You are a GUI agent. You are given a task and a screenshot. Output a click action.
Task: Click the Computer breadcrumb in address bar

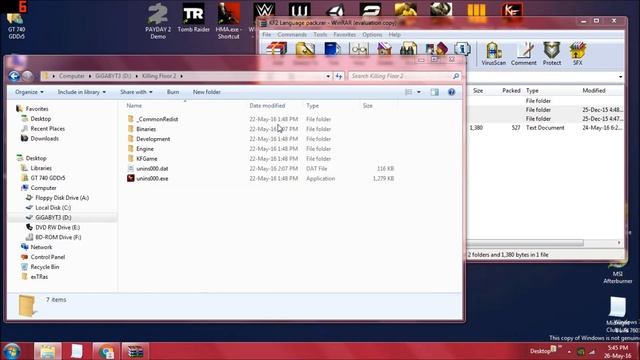[71, 76]
